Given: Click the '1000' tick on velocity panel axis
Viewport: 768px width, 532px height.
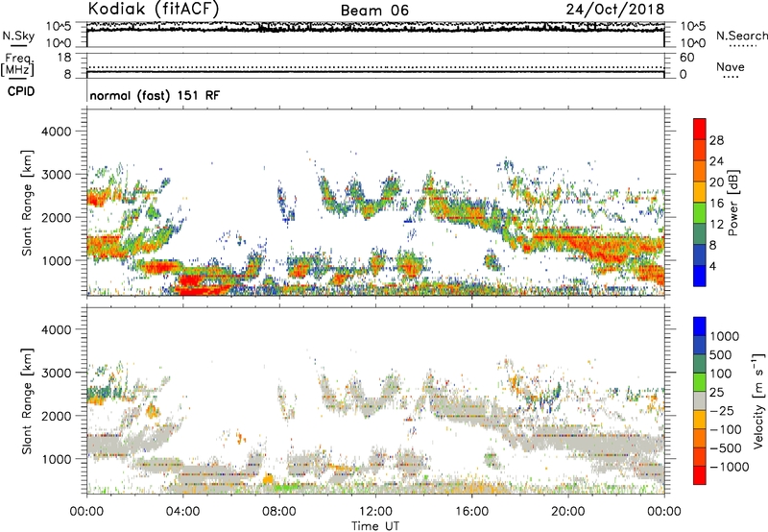Looking at the screenshot, I should (56, 459).
